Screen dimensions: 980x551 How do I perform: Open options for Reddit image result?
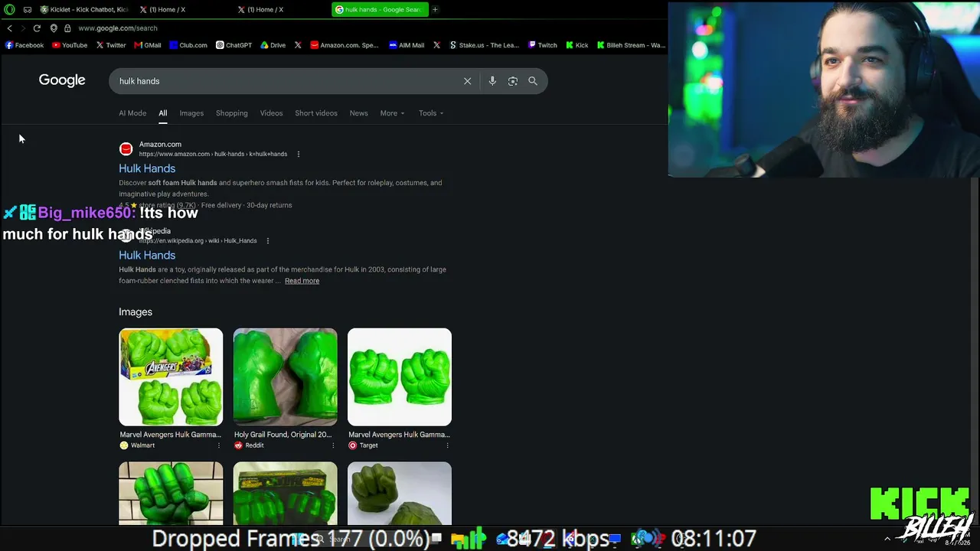(333, 445)
